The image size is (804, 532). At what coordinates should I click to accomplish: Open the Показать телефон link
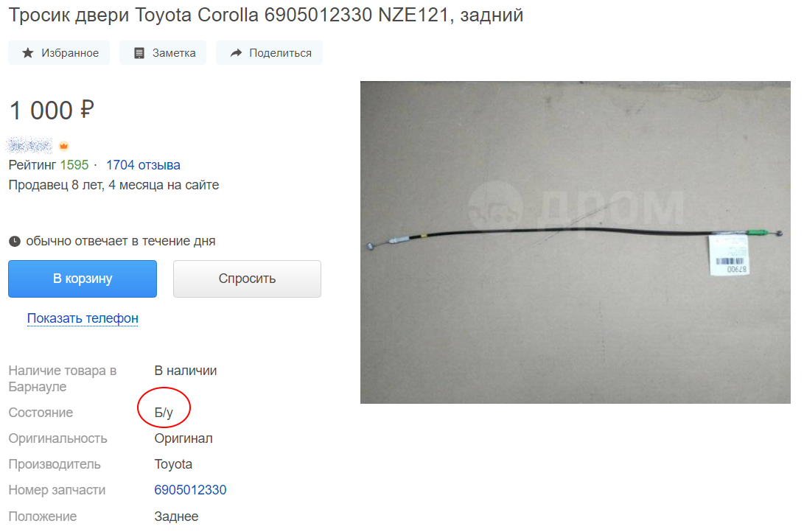pos(83,318)
